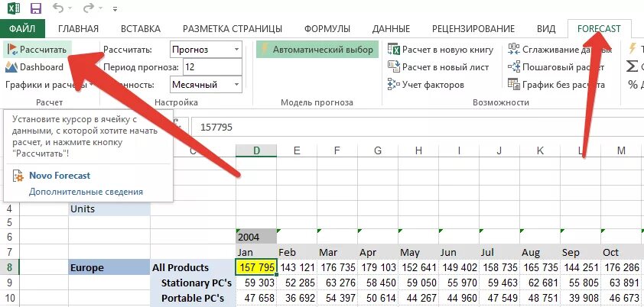
Task: Open the Dashboard tool
Action: (x=34, y=67)
